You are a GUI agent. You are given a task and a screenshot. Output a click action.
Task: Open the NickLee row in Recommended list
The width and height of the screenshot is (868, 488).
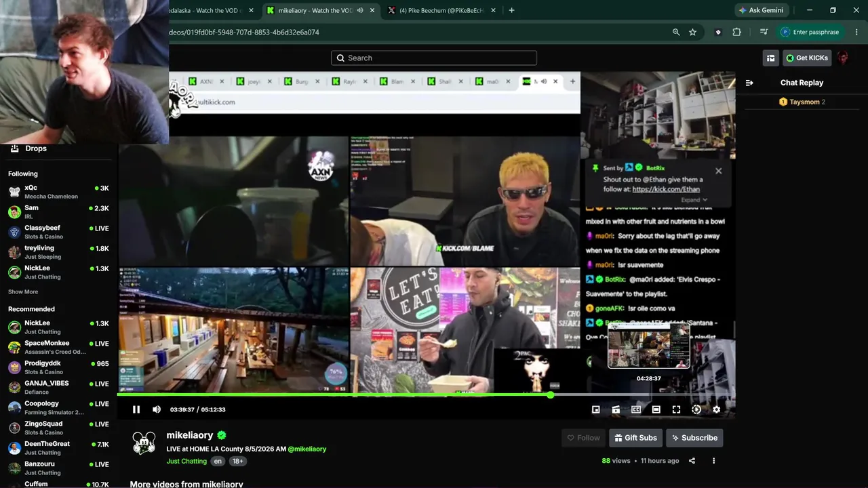[x=58, y=327]
